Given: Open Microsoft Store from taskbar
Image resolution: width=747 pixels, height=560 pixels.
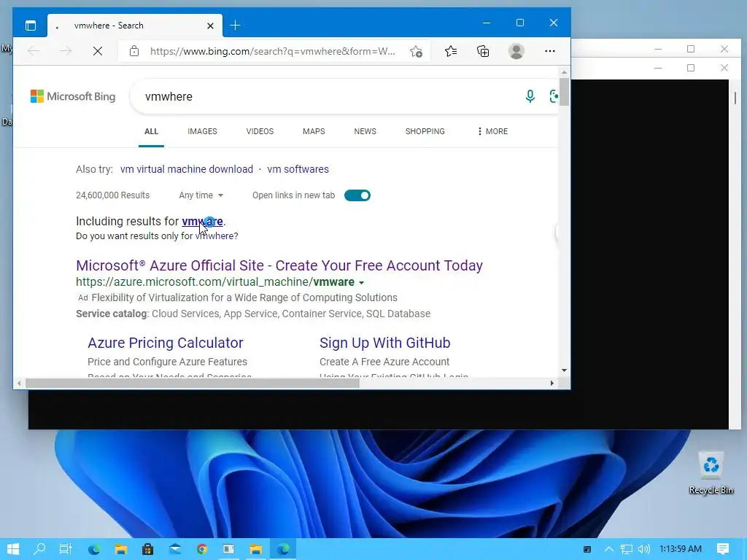Looking at the screenshot, I should click(x=148, y=549).
